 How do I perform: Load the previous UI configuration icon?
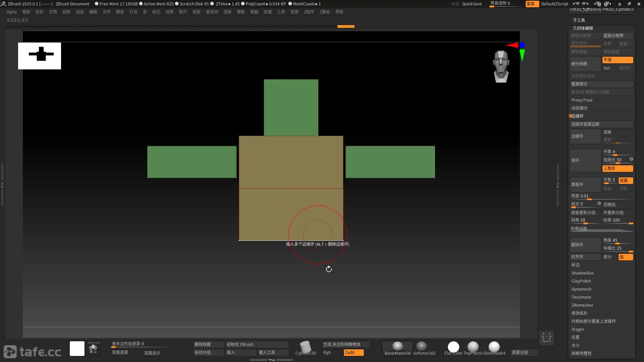597,4
